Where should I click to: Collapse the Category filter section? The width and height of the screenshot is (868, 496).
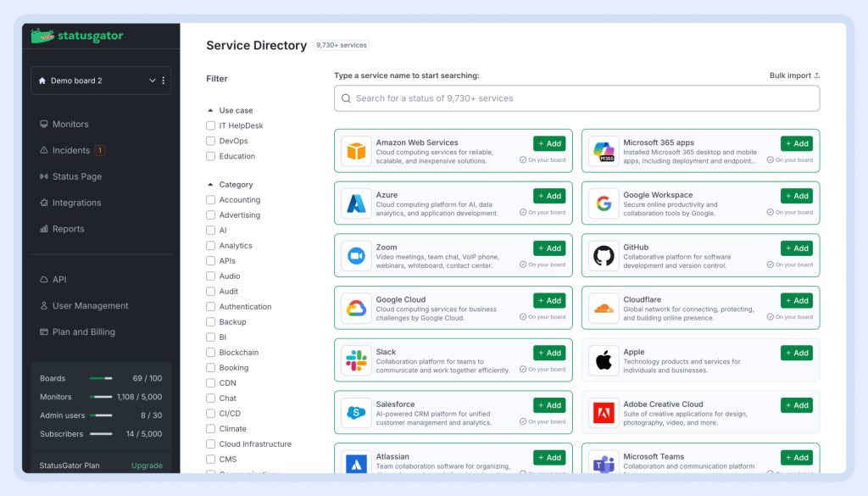click(210, 184)
